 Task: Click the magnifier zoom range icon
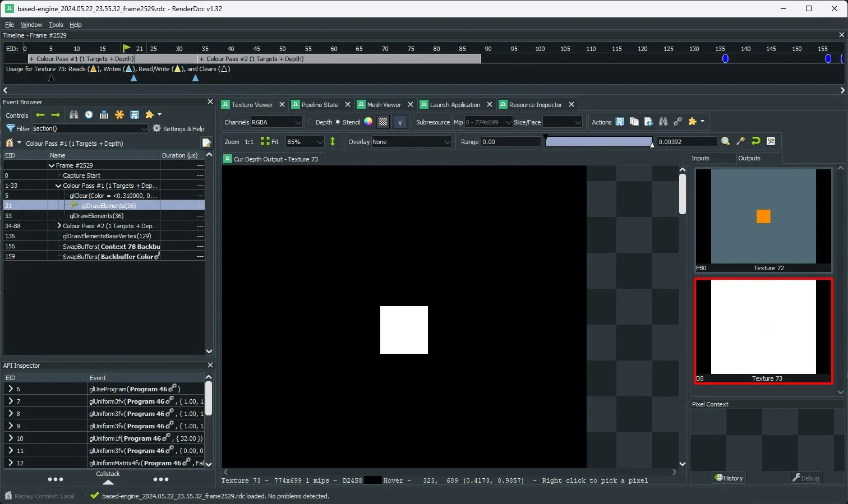tap(725, 141)
